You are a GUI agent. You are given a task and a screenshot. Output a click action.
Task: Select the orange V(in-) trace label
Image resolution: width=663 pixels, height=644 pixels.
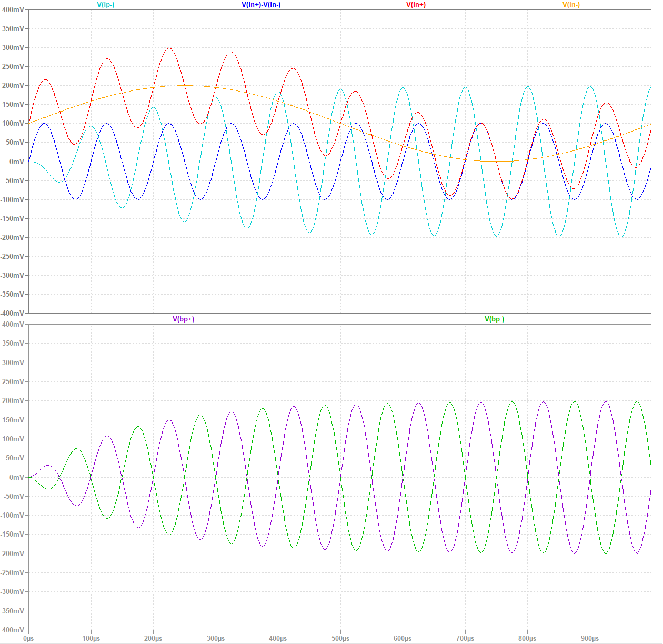571,5
